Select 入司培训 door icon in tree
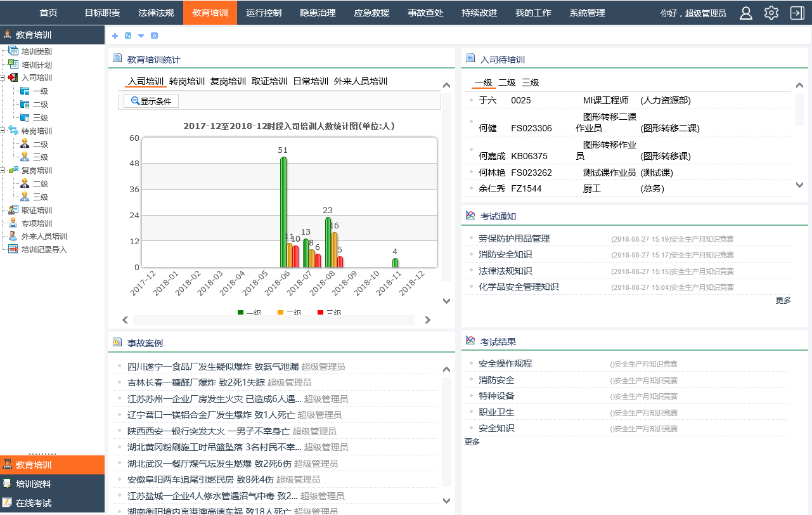Screen dimensions: 812x515 [13, 77]
